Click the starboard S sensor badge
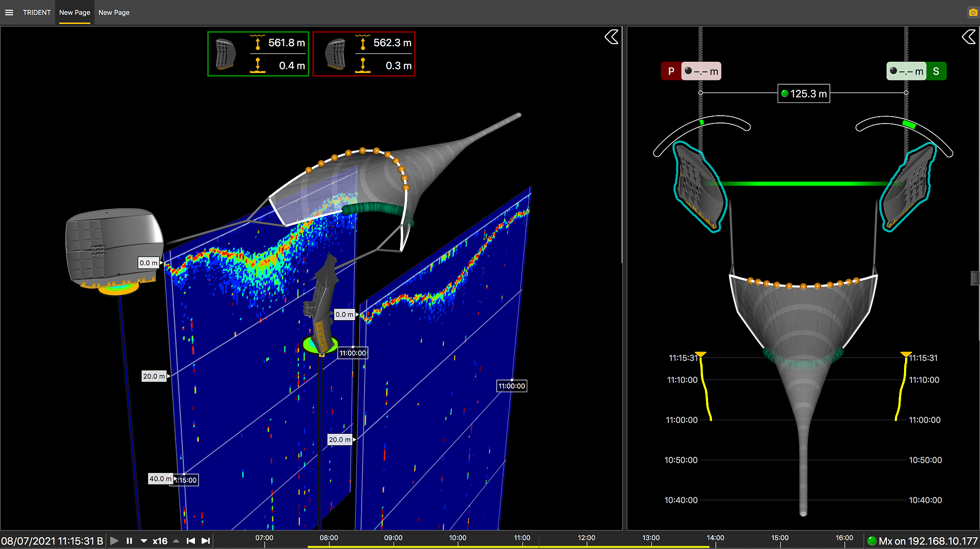The width and height of the screenshot is (980, 549). [x=936, y=72]
